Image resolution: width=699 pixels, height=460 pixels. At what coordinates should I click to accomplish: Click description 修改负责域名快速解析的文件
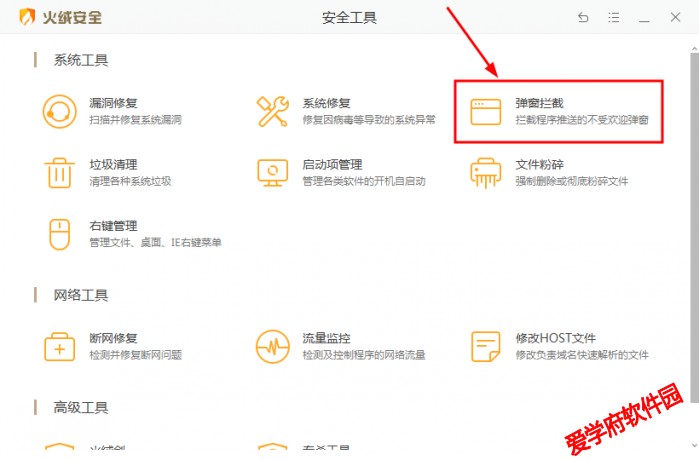point(582,355)
